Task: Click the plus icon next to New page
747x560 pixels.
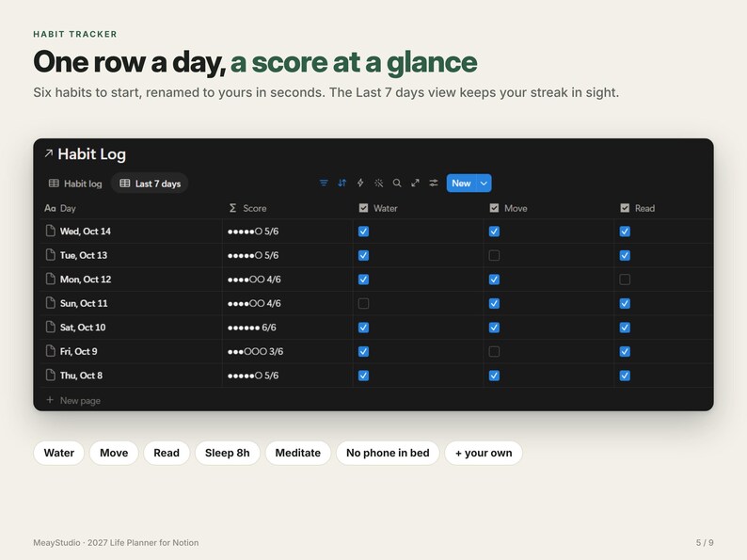Action: pos(50,400)
